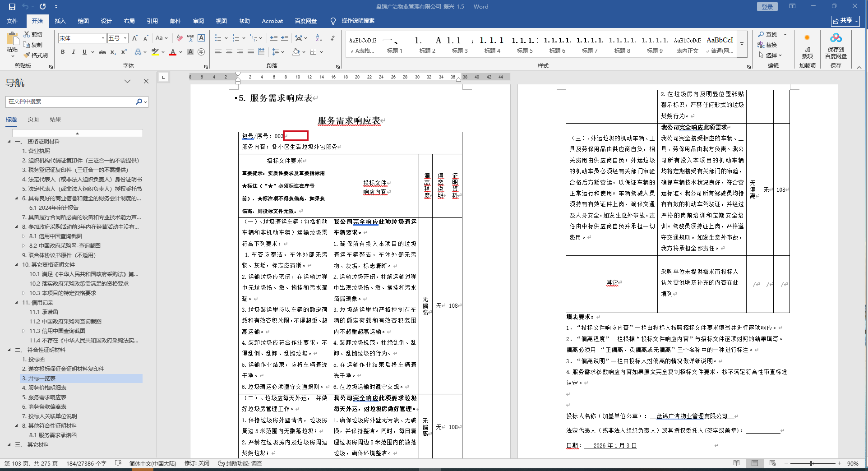Open the font size dropdown (五号)
The image size is (868, 471).
click(x=125, y=38)
